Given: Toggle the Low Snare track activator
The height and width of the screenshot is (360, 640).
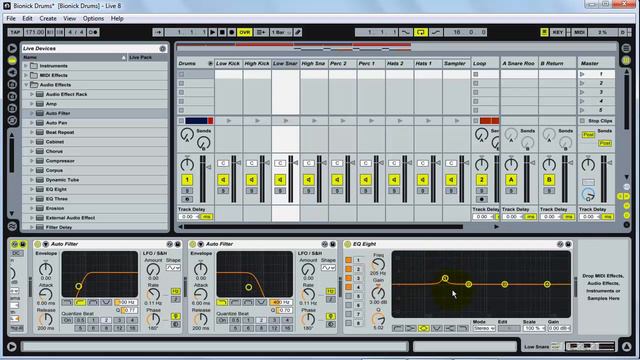Looking at the screenshot, I should click(x=280, y=180).
